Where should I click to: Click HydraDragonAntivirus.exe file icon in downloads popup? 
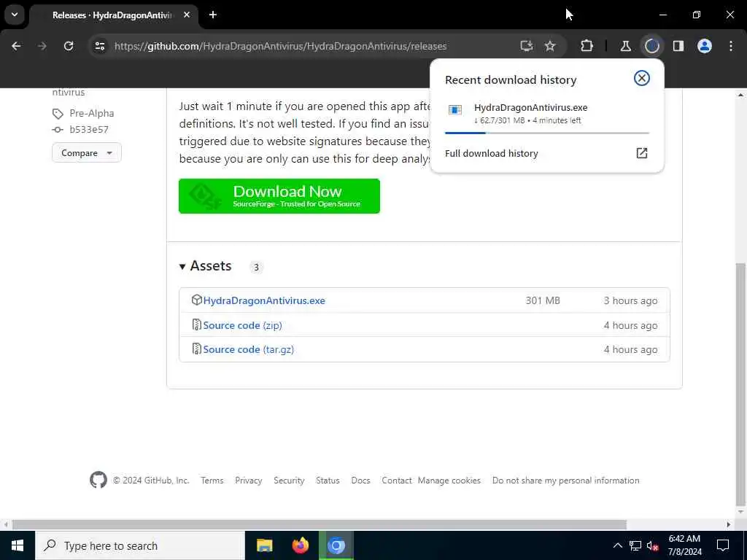[455, 110]
